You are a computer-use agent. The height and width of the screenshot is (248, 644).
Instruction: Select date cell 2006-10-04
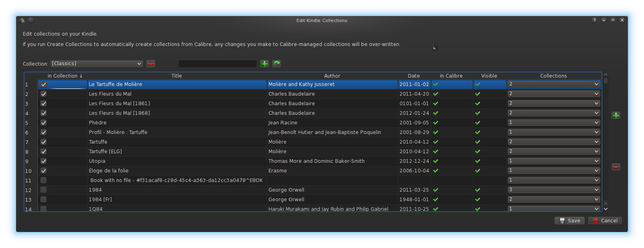pyautogui.click(x=414, y=171)
